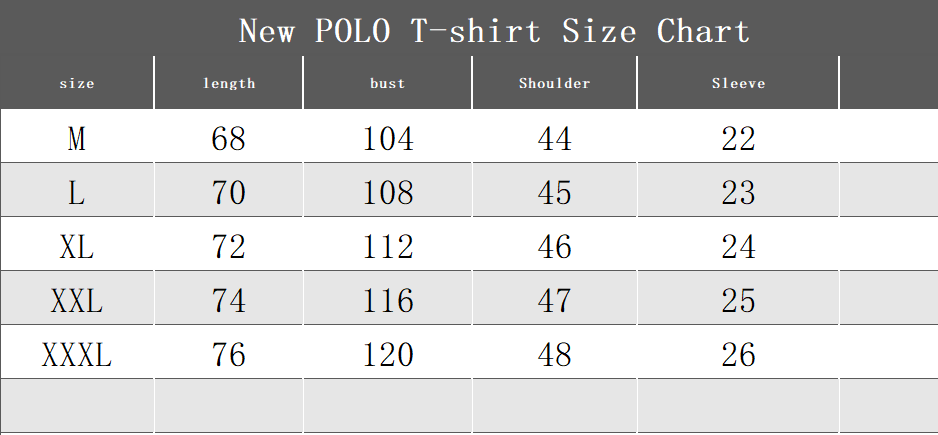The width and height of the screenshot is (938, 435).
Task: Click the size 'XL' cell
Action: coord(77,246)
